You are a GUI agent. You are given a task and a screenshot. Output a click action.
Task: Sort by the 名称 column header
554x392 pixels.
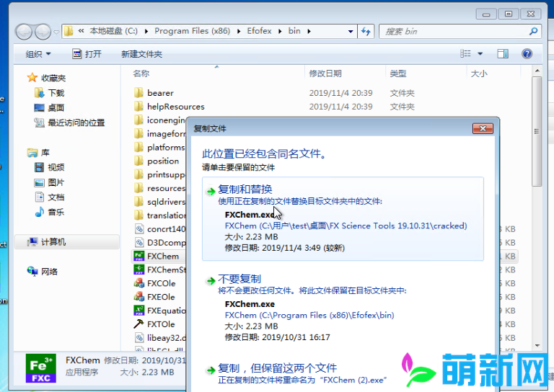click(141, 73)
